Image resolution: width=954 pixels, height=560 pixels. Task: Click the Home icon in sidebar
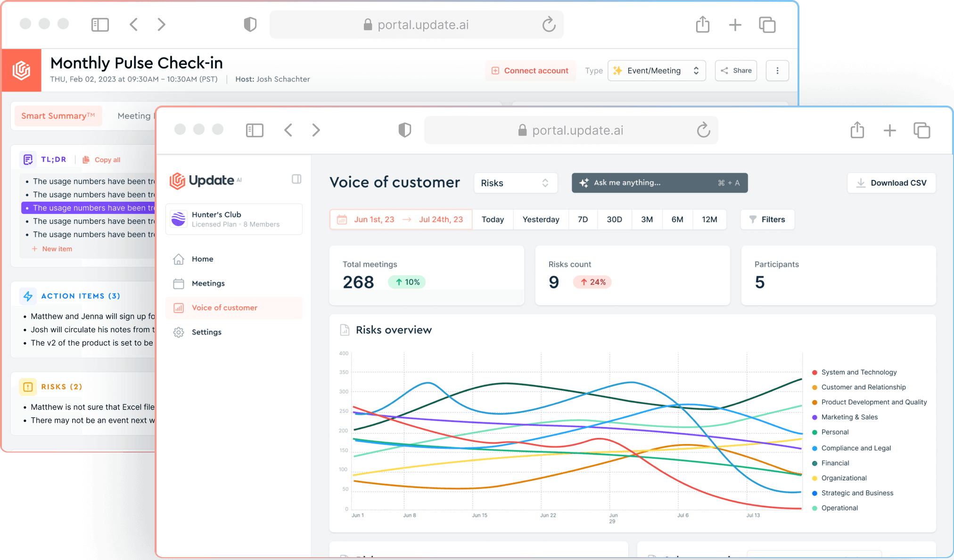coord(179,259)
